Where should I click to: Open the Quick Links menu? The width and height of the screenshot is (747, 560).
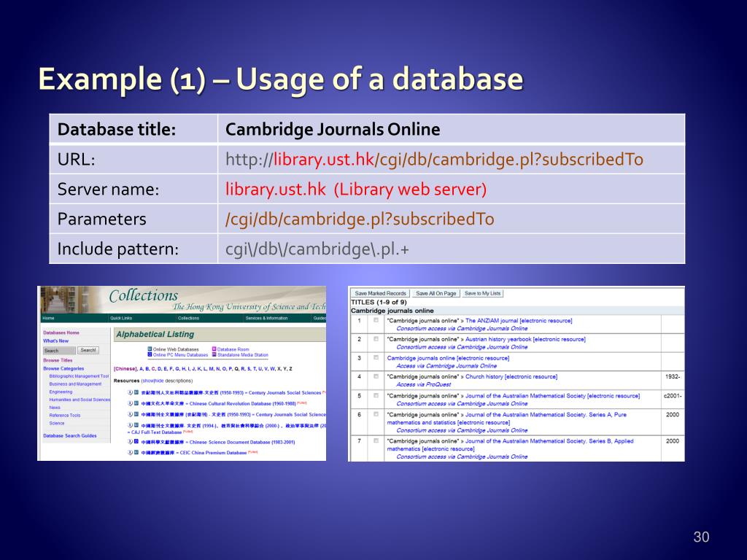(x=121, y=318)
